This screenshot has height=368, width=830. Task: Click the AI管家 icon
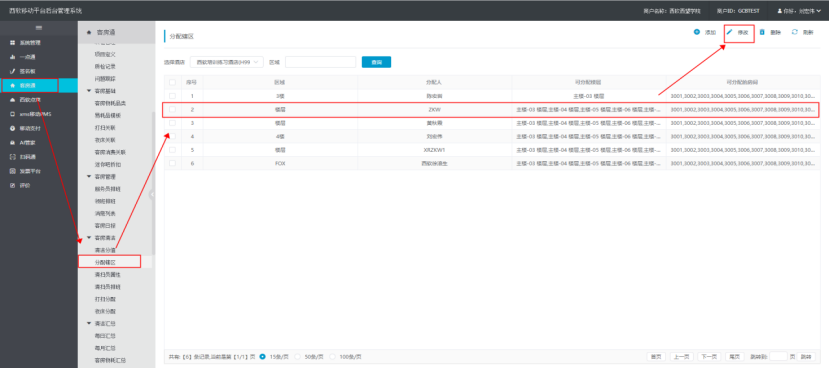(13, 142)
